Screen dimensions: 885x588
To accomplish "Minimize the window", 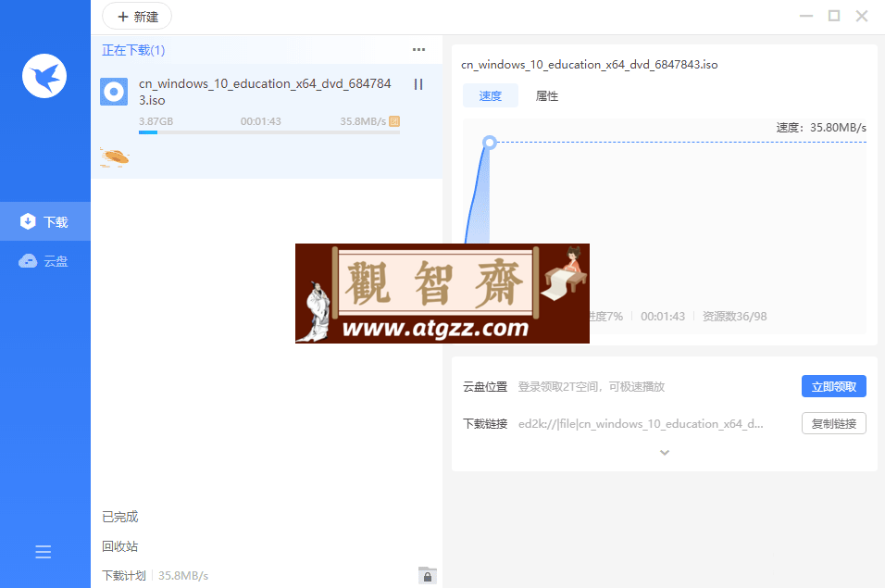I will coord(806,16).
